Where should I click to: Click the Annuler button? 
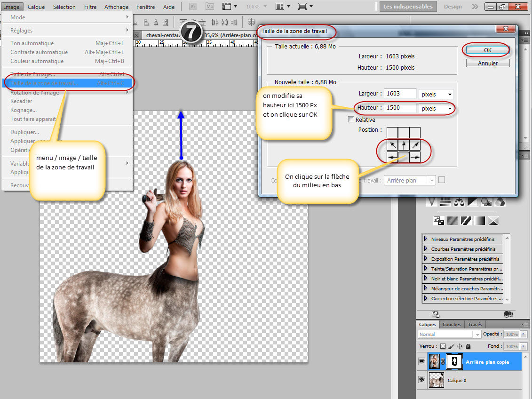pyautogui.click(x=488, y=63)
